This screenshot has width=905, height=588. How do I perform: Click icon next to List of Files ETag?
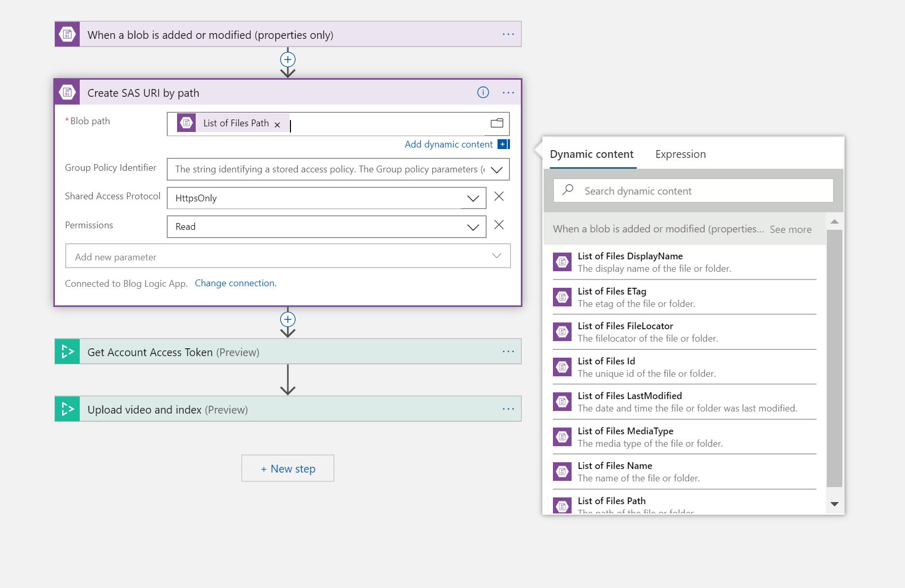(x=562, y=297)
